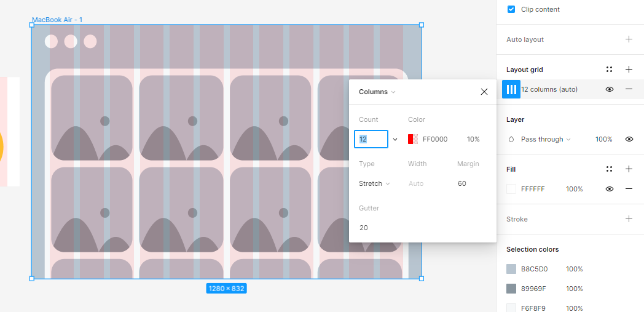The height and width of the screenshot is (312, 644).
Task: Open the Columns grid type dropdown
Action: 377,92
